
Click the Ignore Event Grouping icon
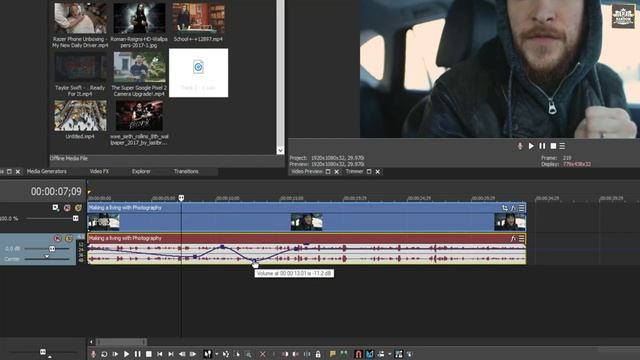(x=410, y=354)
